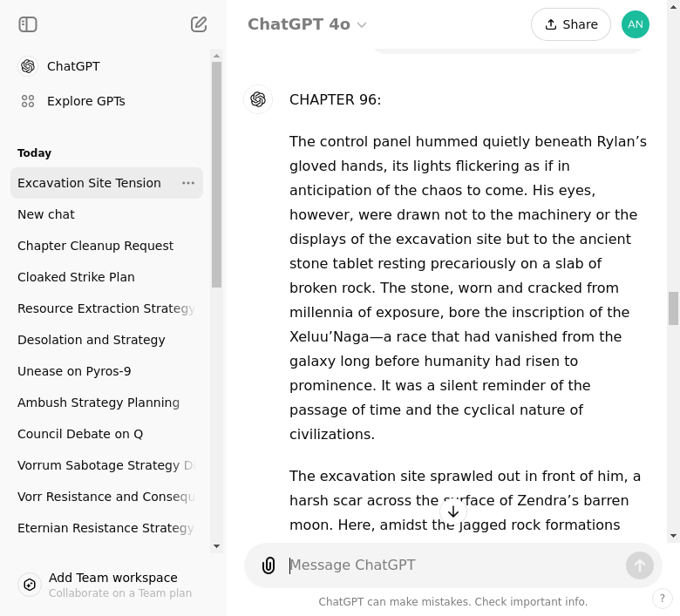
Task: Click the Add Team workspace icon
Action: [30, 585]
